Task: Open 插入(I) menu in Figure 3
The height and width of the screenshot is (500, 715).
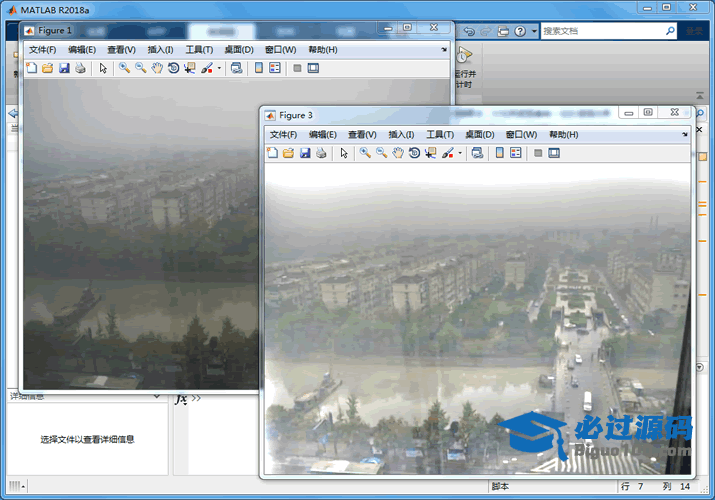Action: pos(401,134)
